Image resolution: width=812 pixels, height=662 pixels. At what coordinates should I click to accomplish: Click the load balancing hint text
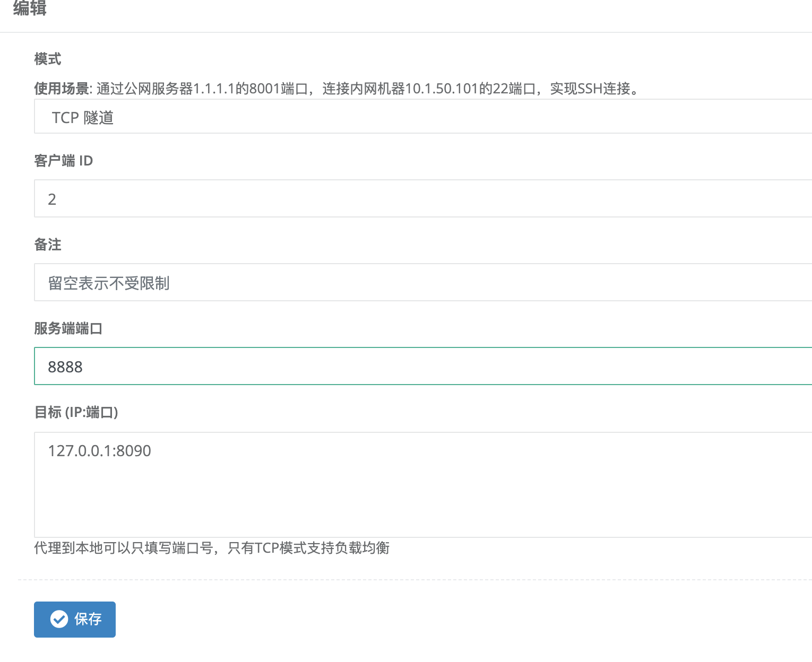pos(211,548)
